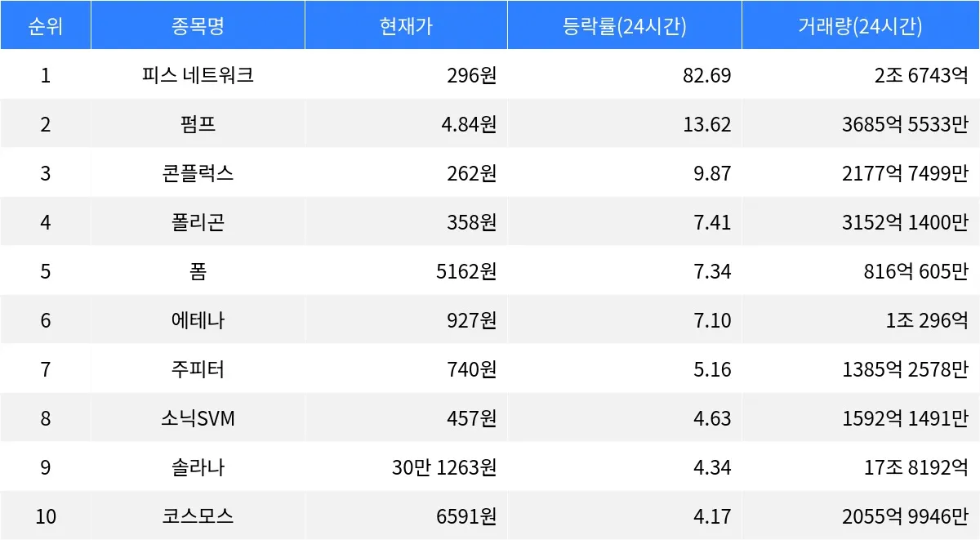This screenshot has width=980, height=540.
Task: Open the 주피터 entry
Action: [x=198, y=369]
